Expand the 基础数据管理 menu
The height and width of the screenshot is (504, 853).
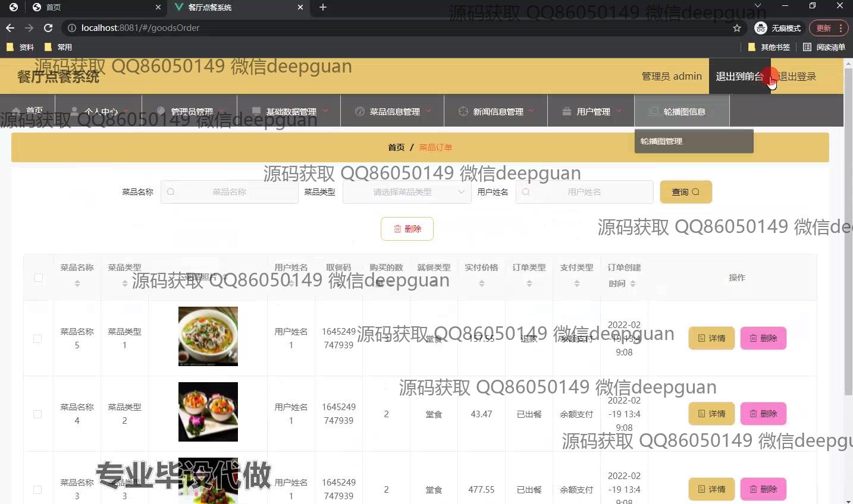[x=289, y=111]
